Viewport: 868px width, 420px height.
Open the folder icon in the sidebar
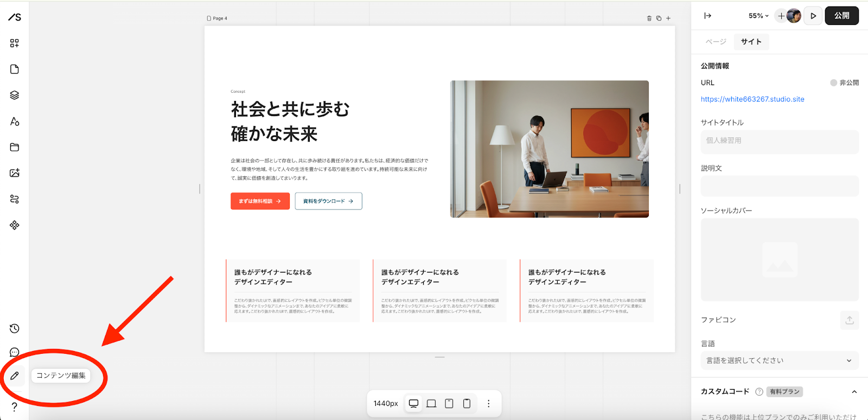15,147
